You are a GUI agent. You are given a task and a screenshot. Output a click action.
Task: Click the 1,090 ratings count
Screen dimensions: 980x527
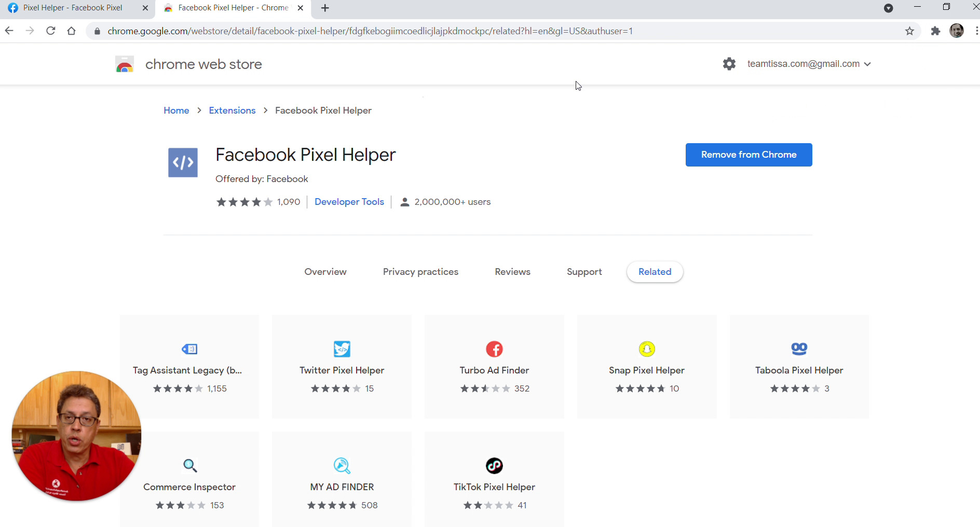(289, 202)
